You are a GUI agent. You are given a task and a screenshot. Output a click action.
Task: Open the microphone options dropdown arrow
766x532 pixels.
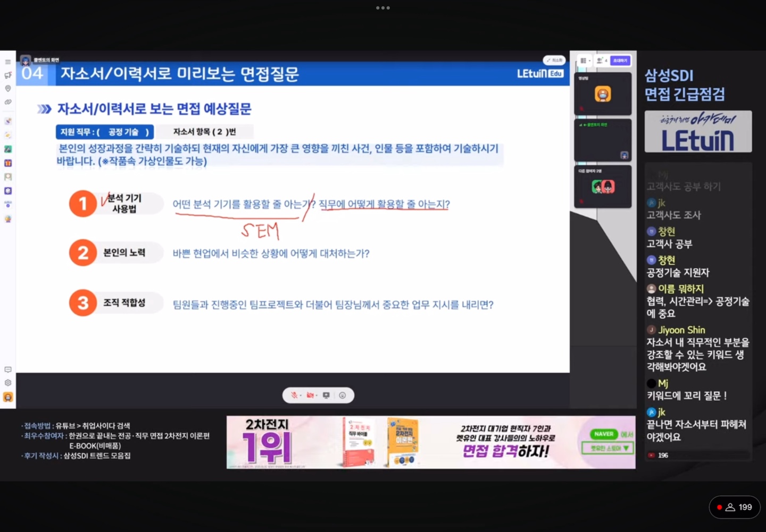301,395
